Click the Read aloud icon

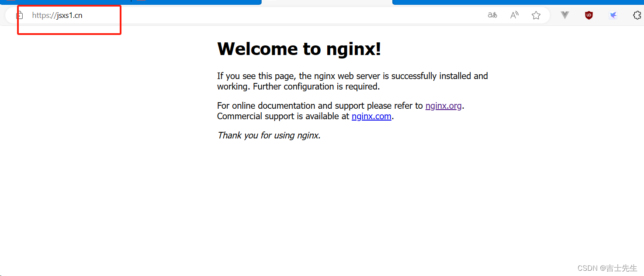tap(515, 15)
